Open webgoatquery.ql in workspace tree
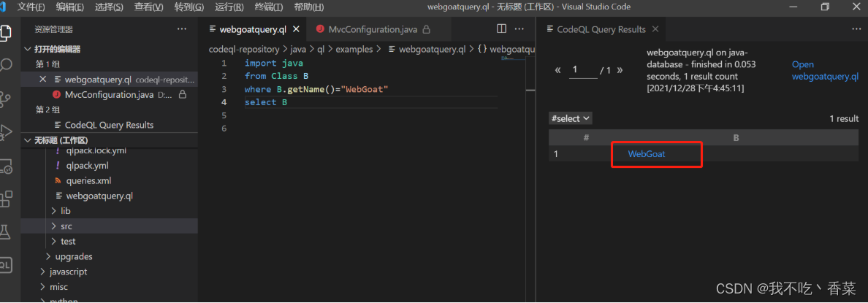The height and width of the screenshot is (303, 868). click(x=99, y=196)
